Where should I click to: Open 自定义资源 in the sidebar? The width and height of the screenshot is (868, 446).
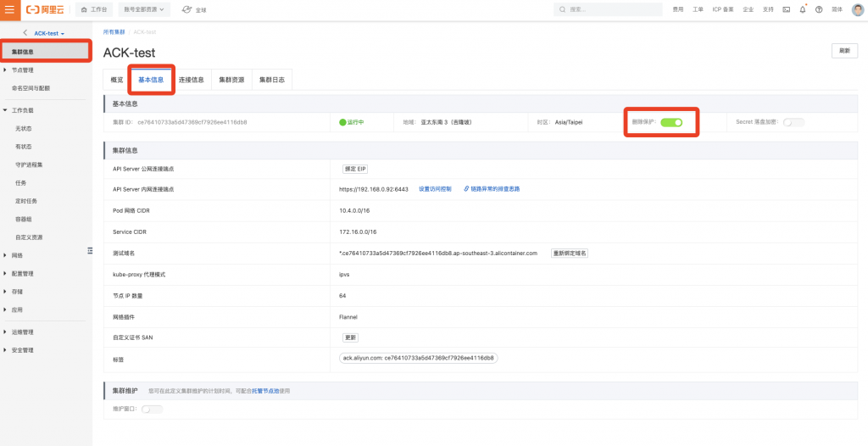click(x=29, y=237)
